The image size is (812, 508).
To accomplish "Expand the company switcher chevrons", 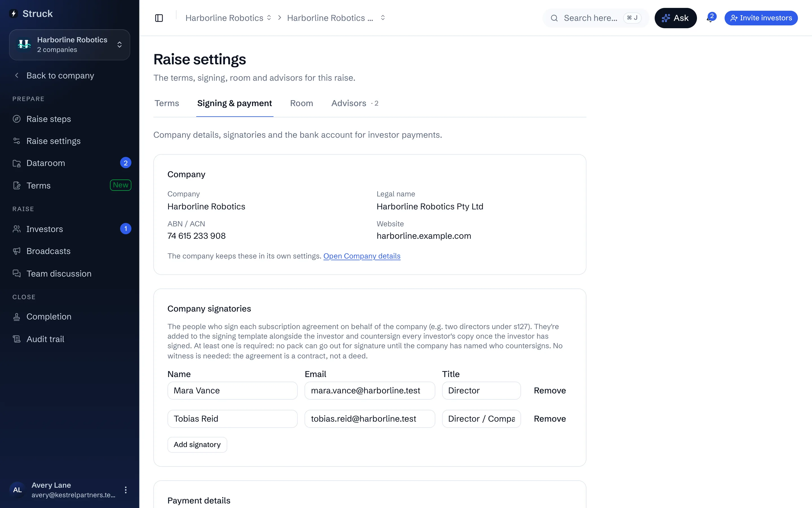I will (120, 45).
